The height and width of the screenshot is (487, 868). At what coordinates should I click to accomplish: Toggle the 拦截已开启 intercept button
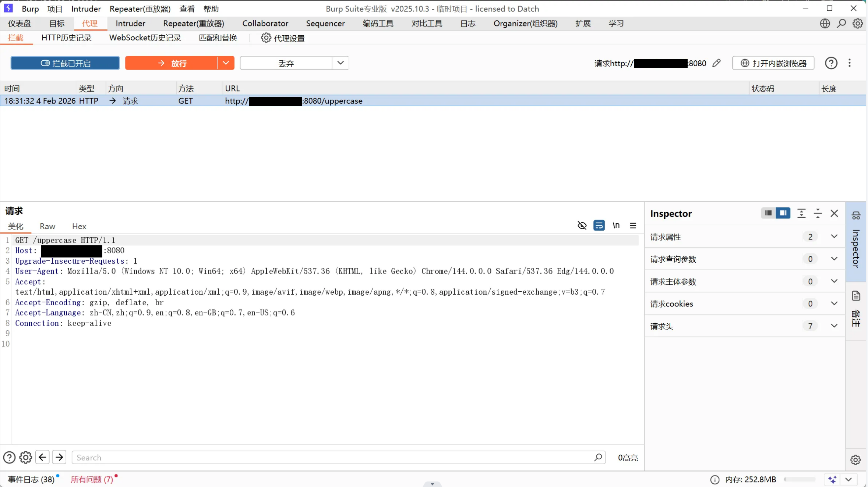[65, 63]
